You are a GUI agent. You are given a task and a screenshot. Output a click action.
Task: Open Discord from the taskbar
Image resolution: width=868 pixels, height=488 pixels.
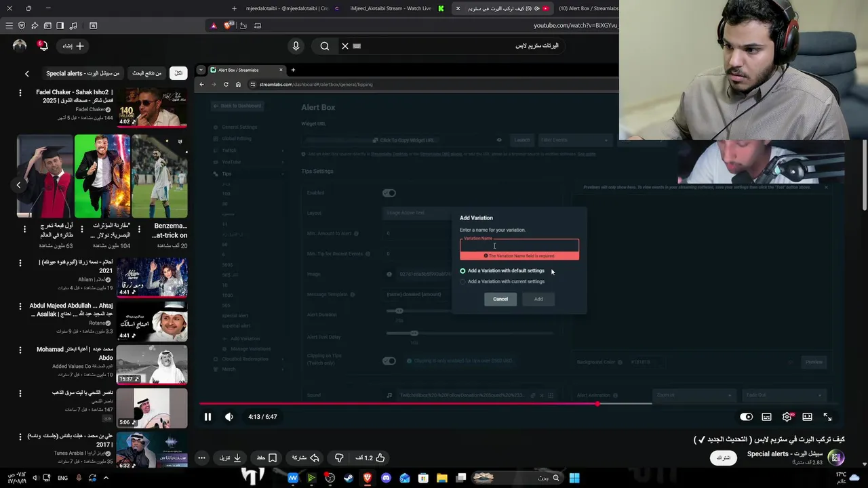pos(387,478)
